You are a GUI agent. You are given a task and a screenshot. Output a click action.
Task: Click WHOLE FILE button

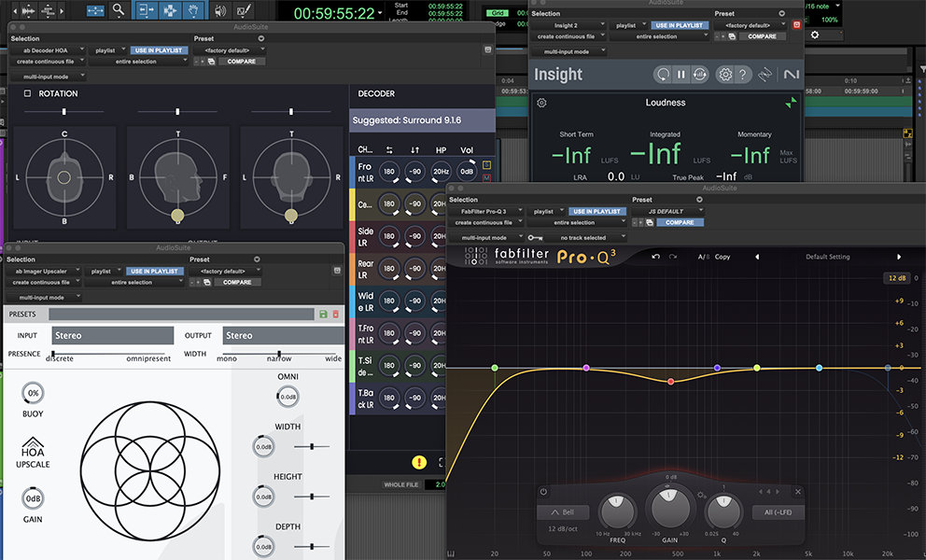[401, 485]
